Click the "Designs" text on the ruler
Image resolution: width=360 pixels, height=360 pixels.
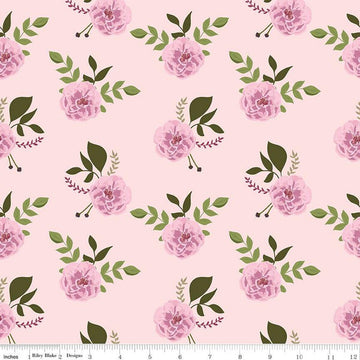point(75,356)
